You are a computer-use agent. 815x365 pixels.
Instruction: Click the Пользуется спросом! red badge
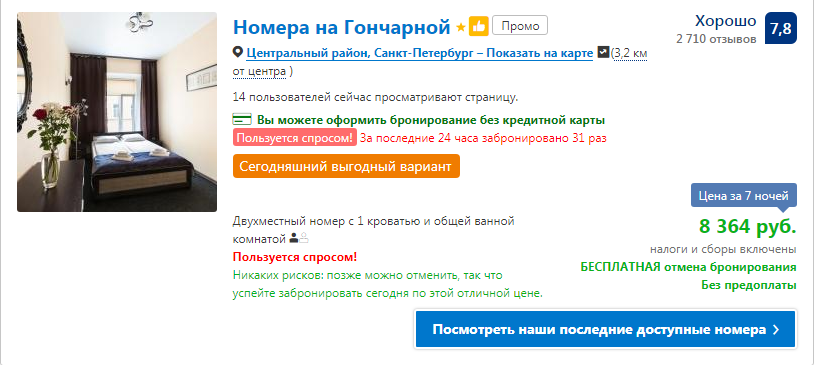295,138
